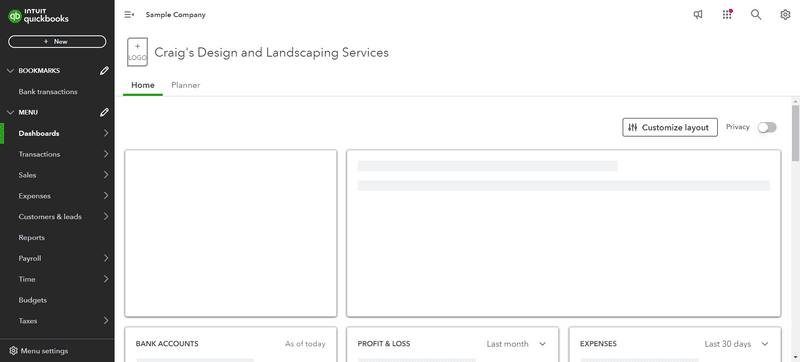Click the New button

(57, 41)
